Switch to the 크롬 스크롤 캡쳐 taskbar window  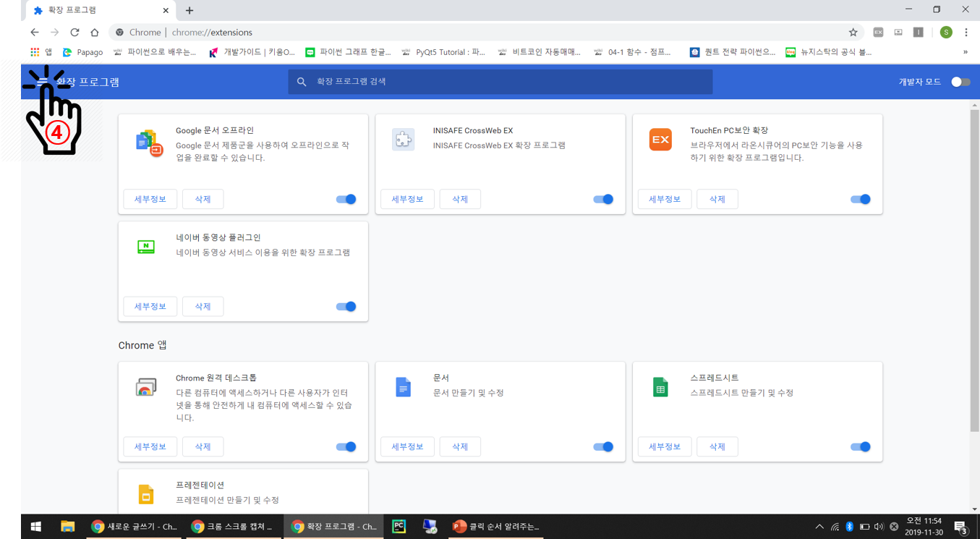[x=234, y=527]
